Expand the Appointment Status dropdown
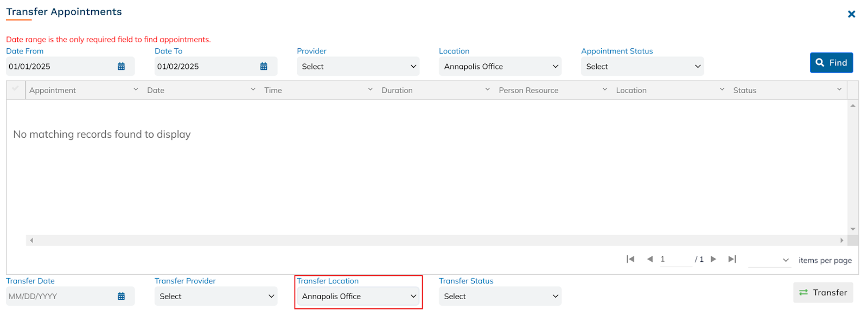The width and height of the screenshot is (868, 316). pyautogui.click(x=642, y=66)
